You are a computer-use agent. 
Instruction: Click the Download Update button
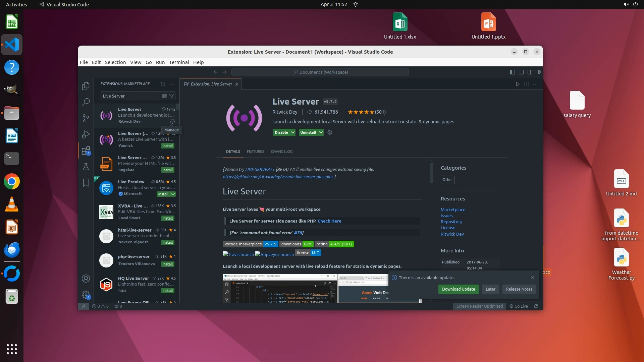point(458,289)
